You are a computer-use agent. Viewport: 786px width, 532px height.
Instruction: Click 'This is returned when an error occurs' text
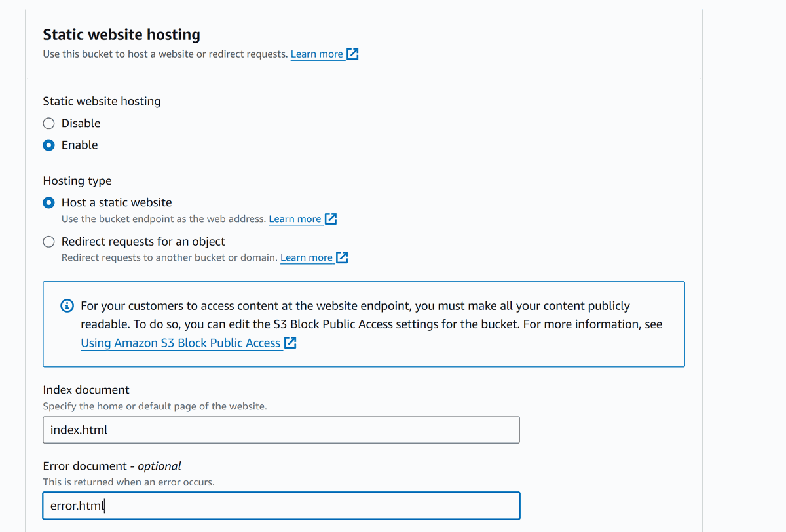128,482
